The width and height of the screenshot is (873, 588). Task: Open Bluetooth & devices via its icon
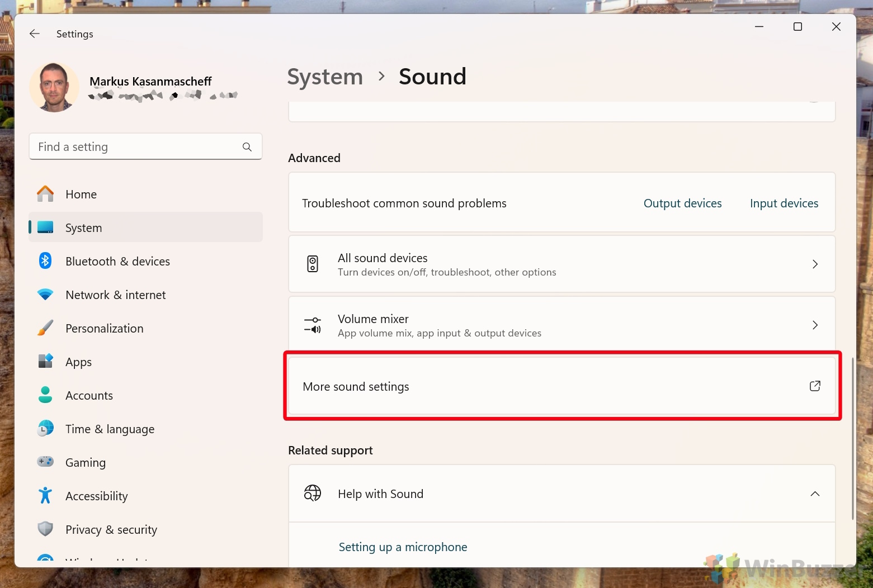(x=45, y=261)
